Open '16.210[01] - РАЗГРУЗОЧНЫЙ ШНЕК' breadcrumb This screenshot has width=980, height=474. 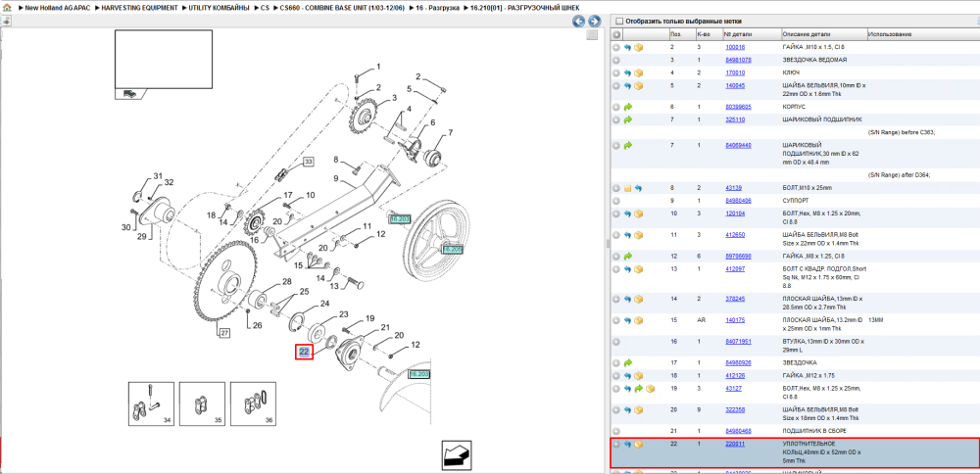(523, 8)
